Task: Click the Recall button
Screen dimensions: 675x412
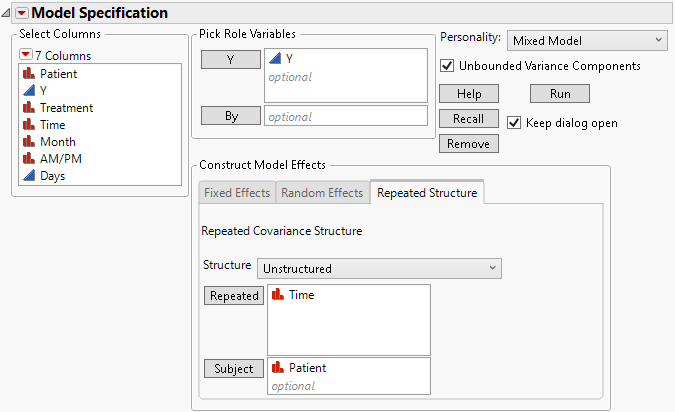Action: pyautogui.click(x=468, y=119)
